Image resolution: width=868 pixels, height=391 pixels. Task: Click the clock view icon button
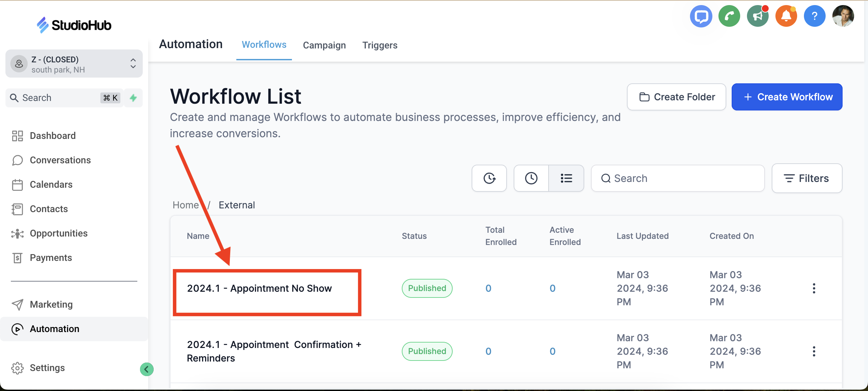point(531,178)
